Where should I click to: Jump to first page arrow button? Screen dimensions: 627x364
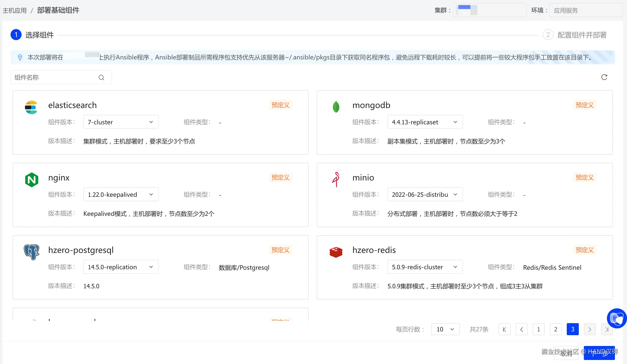point(504,329)
